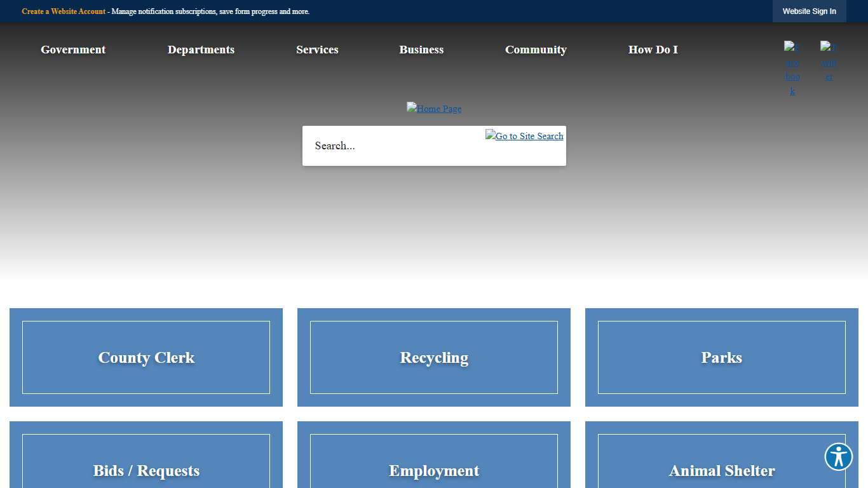Screen dimensions: 868x488
Task: Open the Business dropdown menu
Action: [421, 50]
